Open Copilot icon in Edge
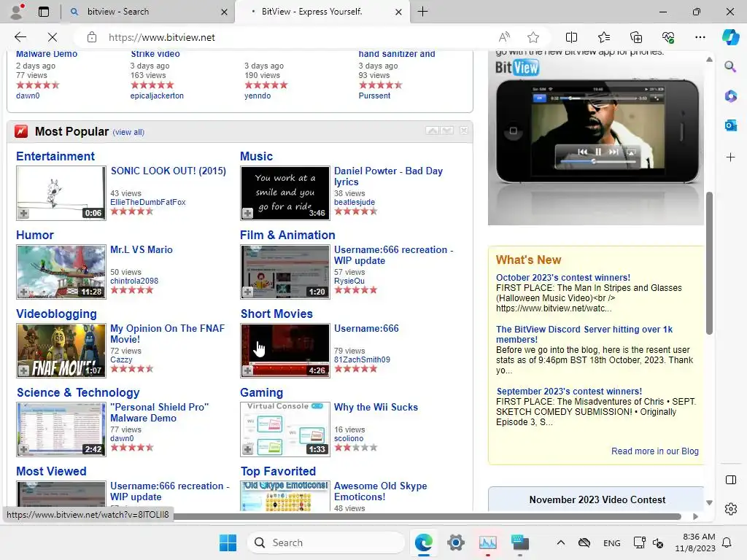This screenshot has width=747, height=560. click(x=730, y=37)
